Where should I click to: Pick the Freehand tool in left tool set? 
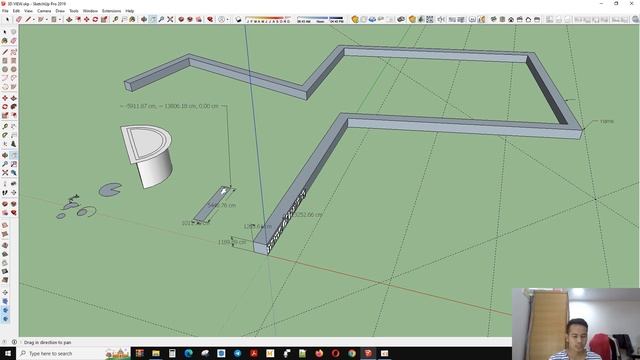[x=13, y=52]
